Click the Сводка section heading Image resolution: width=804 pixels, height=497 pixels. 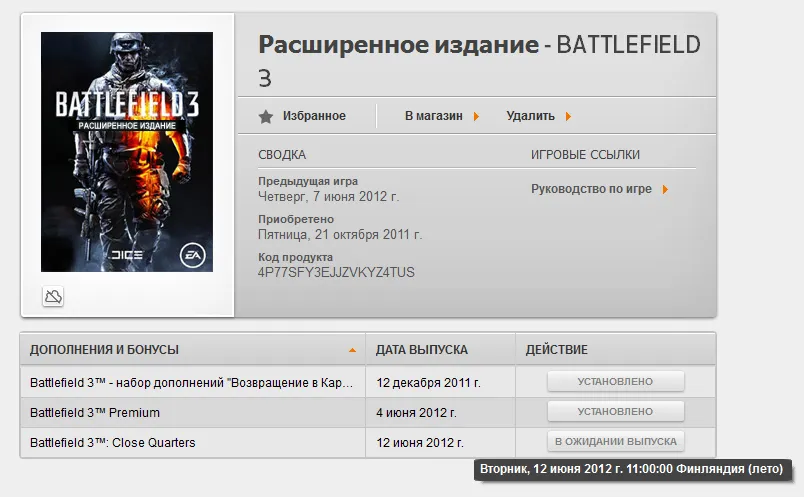tap(282, 154)
